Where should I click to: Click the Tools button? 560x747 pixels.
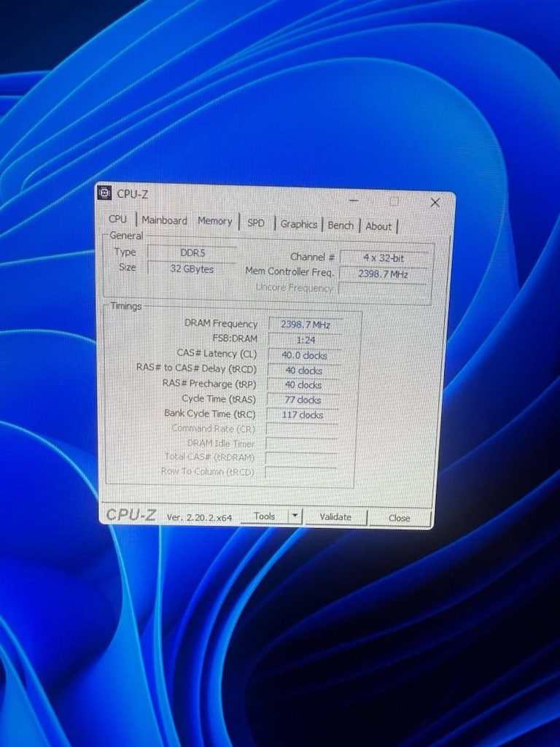click(x=264, y=516)
